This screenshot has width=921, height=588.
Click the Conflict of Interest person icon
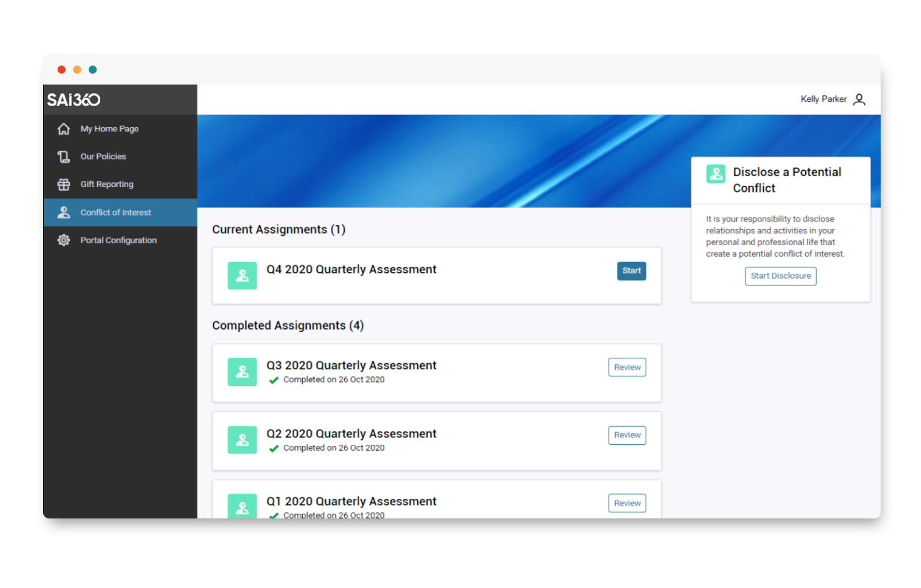tap(64, 212)
